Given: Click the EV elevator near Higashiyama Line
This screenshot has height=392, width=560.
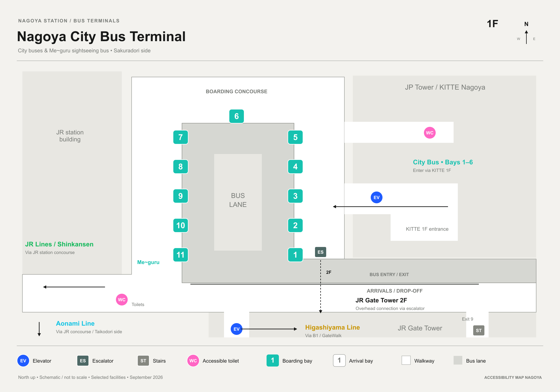Looking at the screenshot, I should 237,329.
